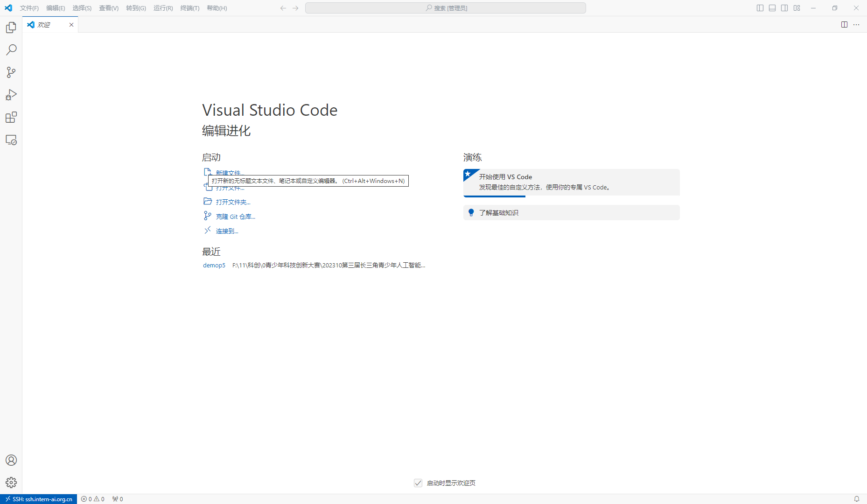867x504 pixels.
Task: Click the forwarded ports status item
Action: point(118,499)
